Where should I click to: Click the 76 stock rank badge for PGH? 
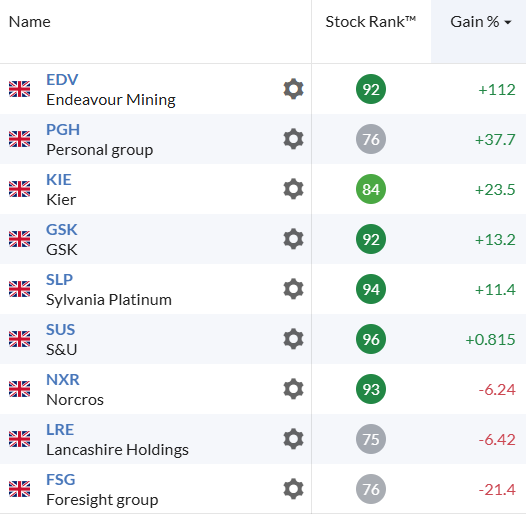pos(371,139)
